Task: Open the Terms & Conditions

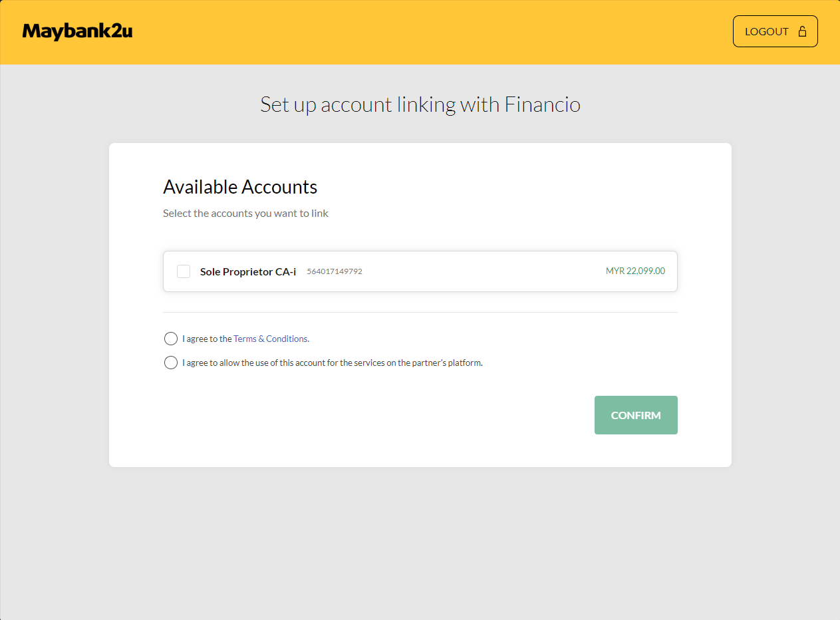Action: (x=269, y=339)
